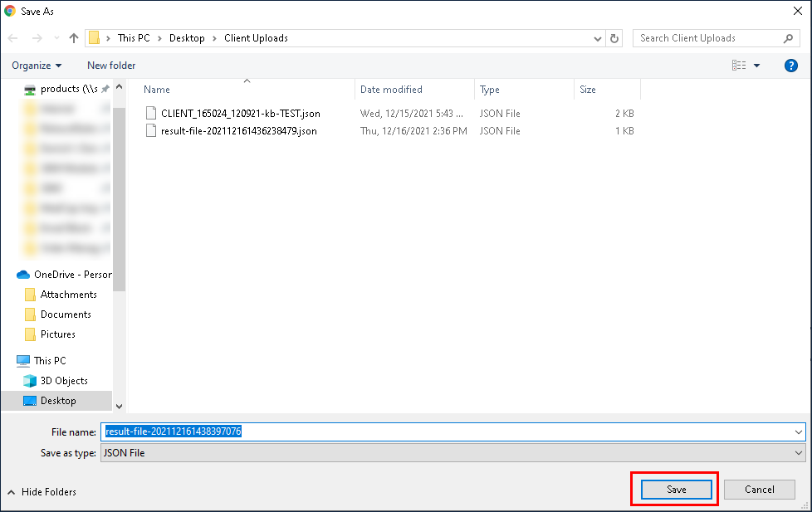
Task: Select the CLIENT_165024_120921-kb-TEST.json file
Action: click(240, 114)
